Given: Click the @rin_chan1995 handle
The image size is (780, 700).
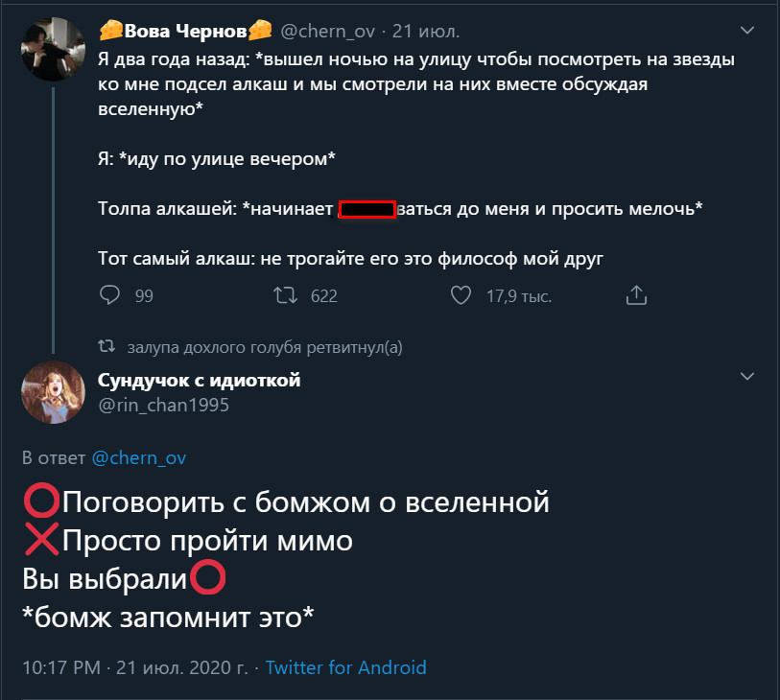Looking at the screenshot, I should (163, 405).
